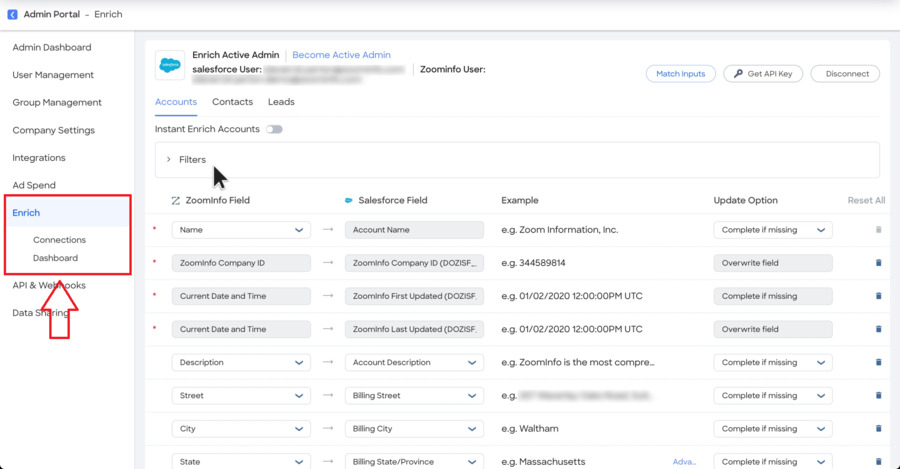The image size is (900, 469).
Task: Open the Billing Street Salesforce dropdown
Action: (x=414, y=396)
